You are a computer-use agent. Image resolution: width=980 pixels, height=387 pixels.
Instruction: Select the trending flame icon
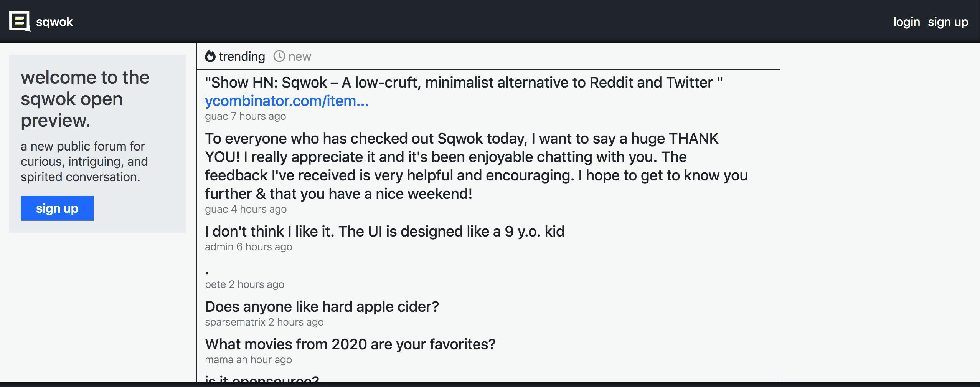(x=210, y=56)
